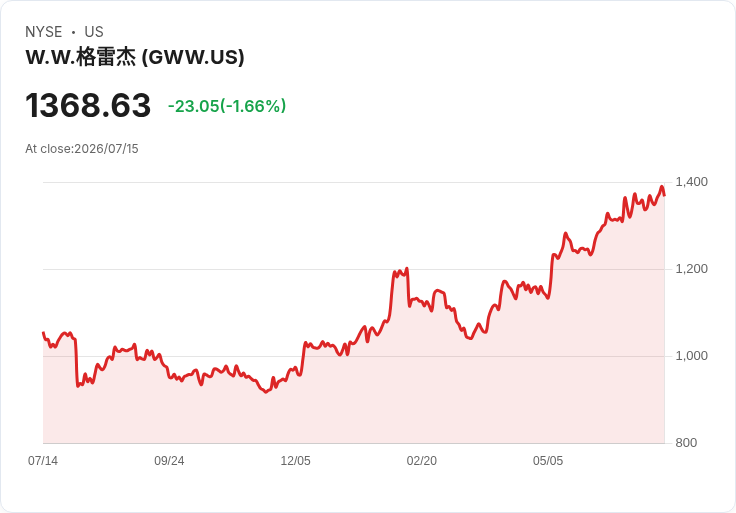Click the -23.05(-1.66%) change value
736x513 pixels.
click(227, 106)
